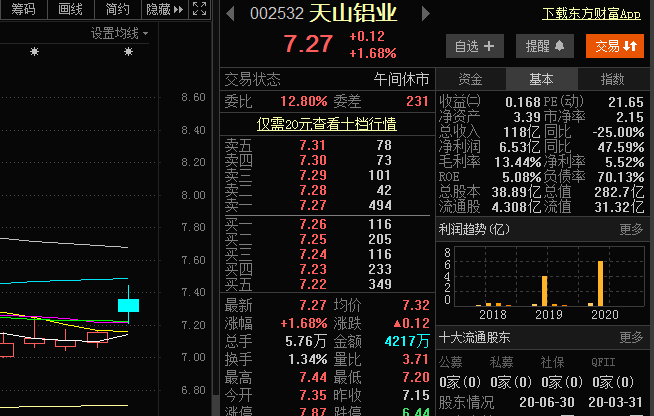Switch to the 指数 tab
This screenshot has width=654, height=416.
(612, 79)
